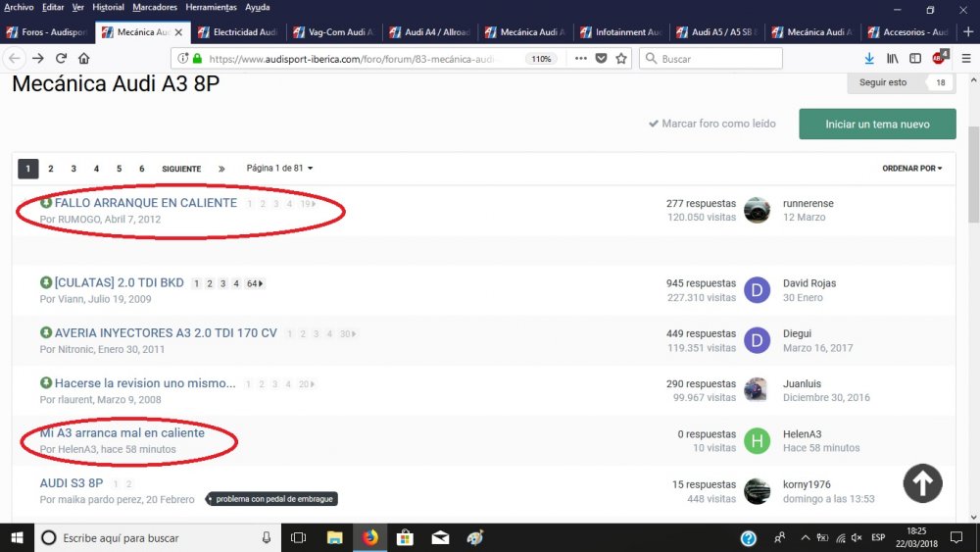Jump back to top with the arrow button
The image size is (980, 552).
[x=922, y=483]
